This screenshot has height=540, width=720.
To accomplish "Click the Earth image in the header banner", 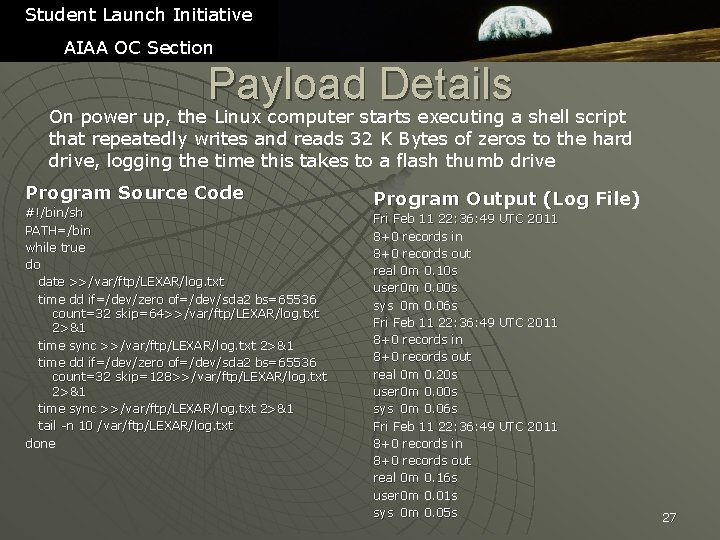I will pos(514,24).
